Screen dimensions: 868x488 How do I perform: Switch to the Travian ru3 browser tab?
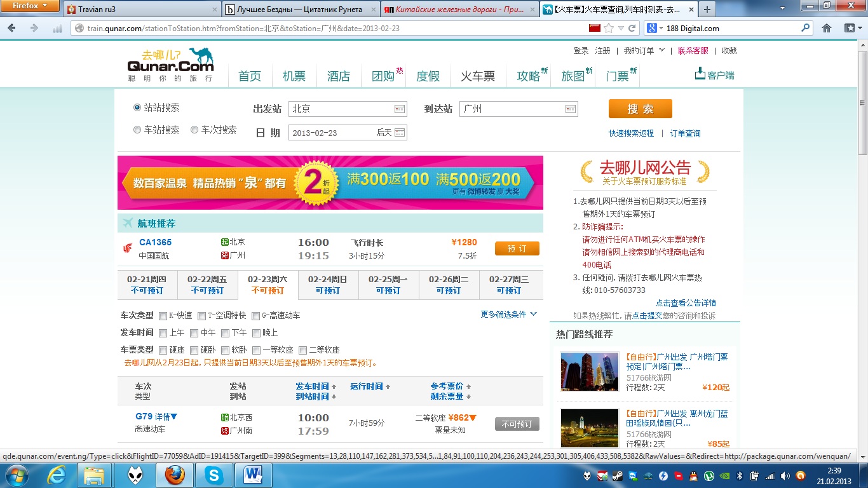[x=141, y=10]
